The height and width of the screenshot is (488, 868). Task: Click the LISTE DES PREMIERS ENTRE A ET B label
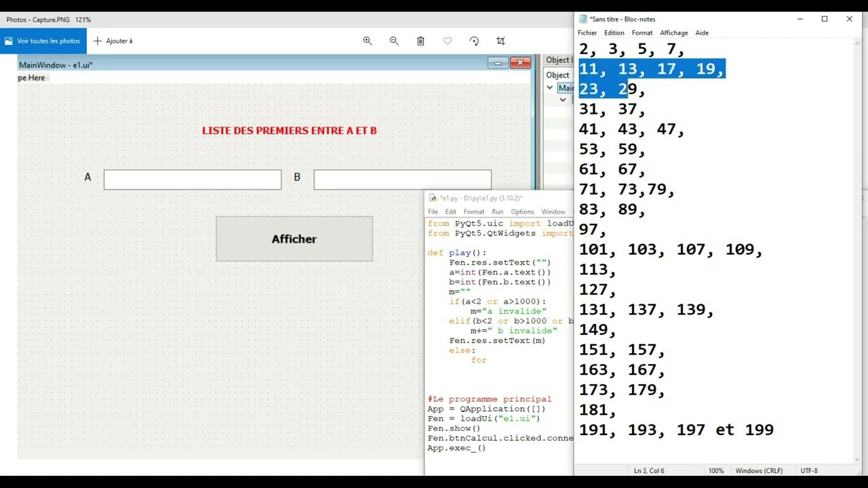[x=290, y=130]
